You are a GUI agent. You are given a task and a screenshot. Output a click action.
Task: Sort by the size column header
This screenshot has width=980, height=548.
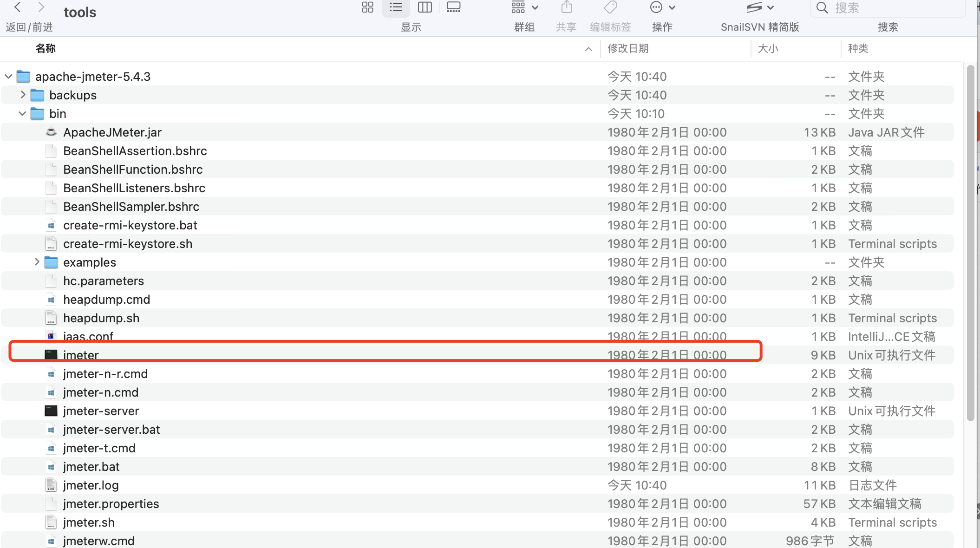pyautogui.click(x=768, y=48)
